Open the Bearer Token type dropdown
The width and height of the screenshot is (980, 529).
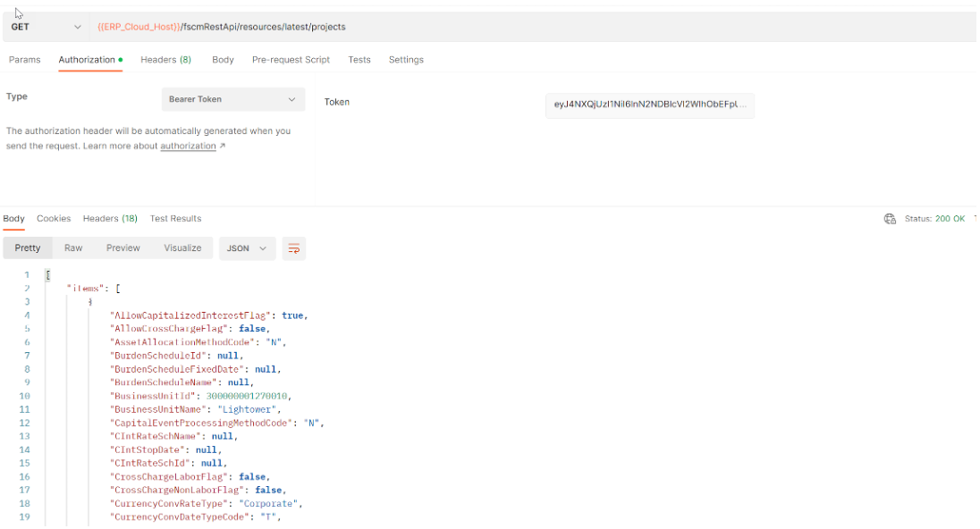tap(232, 98)
